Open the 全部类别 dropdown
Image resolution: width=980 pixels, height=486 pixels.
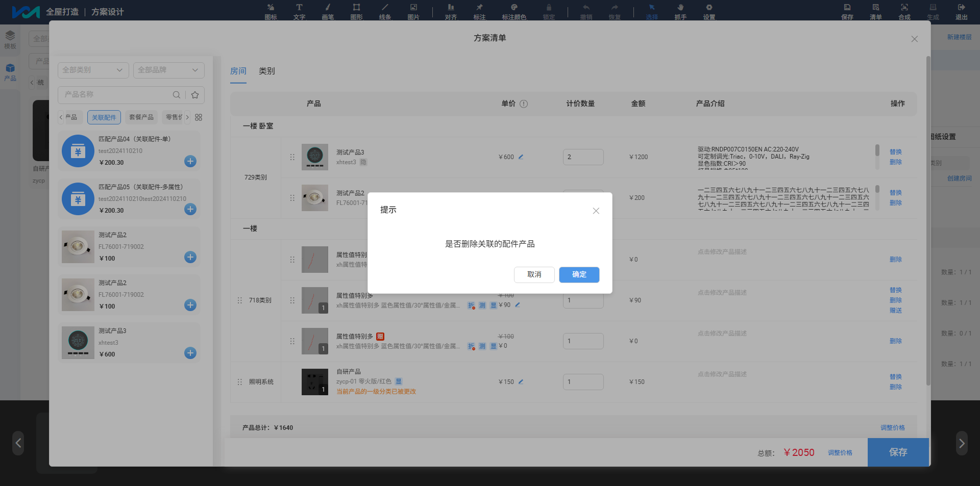[x=93, y=70]
